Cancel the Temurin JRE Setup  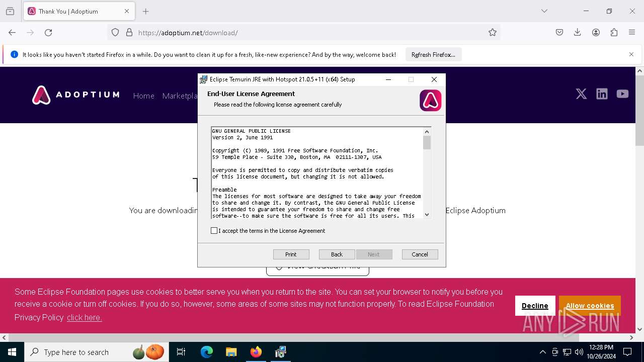pos(420,254)
